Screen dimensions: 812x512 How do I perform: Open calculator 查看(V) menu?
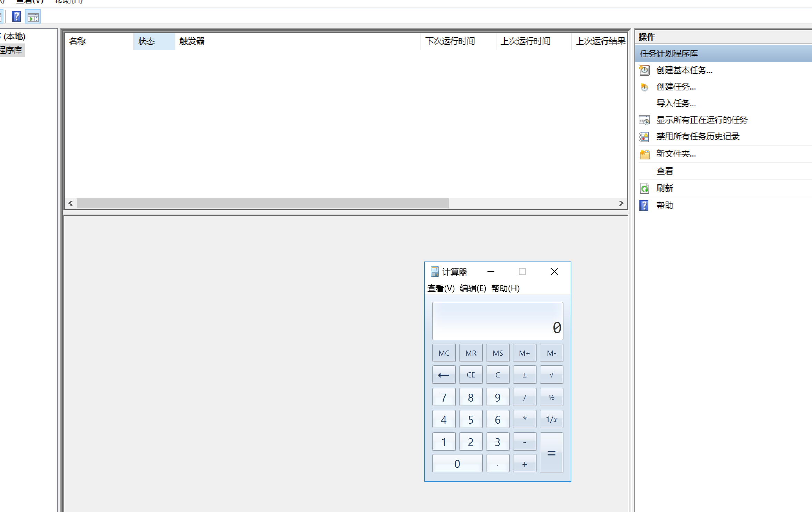441,288
